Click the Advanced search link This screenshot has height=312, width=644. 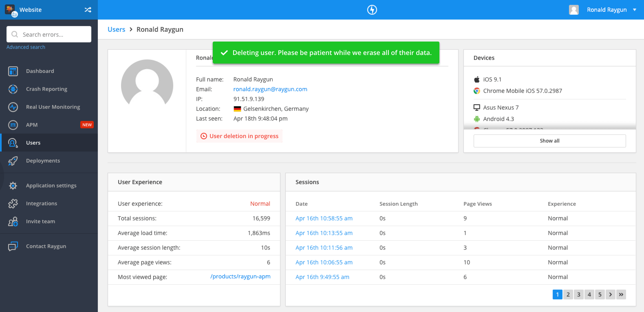(26, 47)
